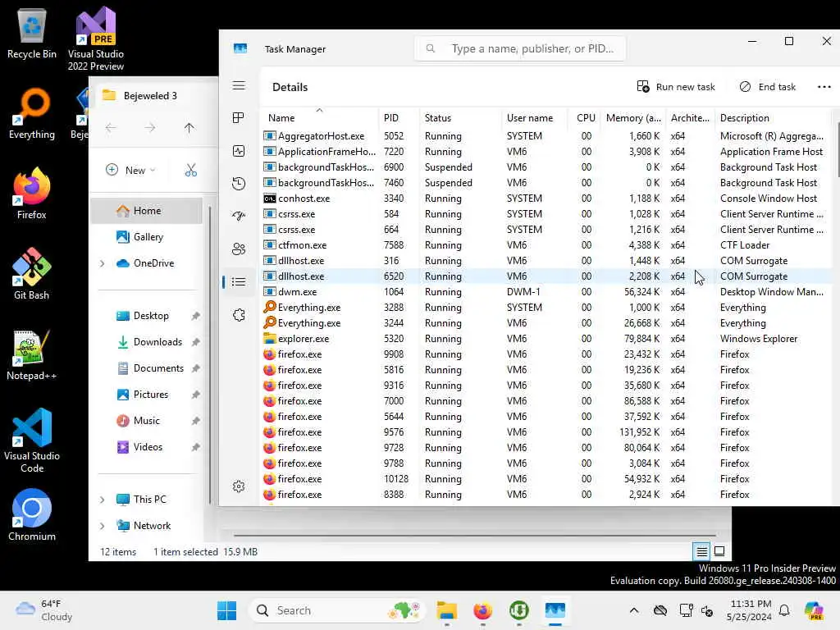
Task: Open Downloads in File Explorer quick access
Action: [157, 342]
